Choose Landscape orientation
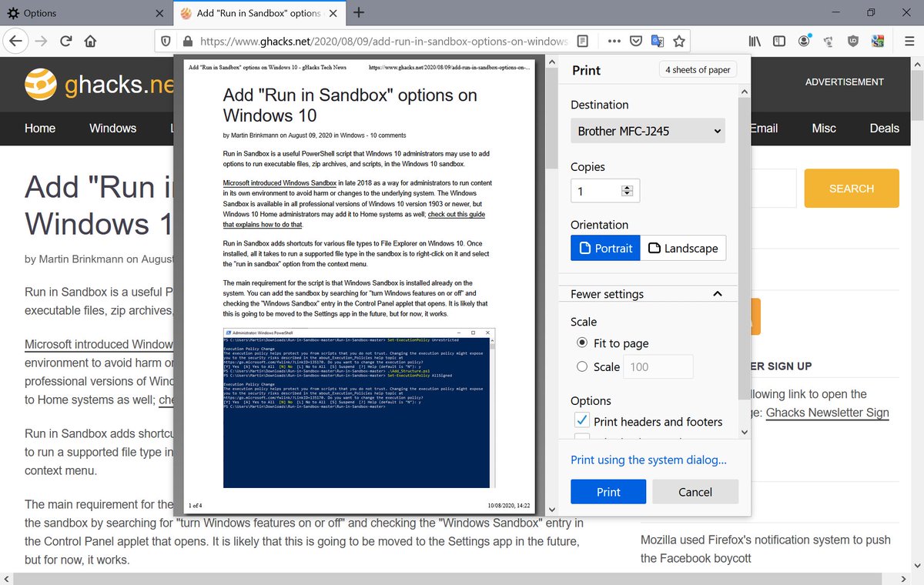This screenshot has height=585, width=924. pos(683,248)
